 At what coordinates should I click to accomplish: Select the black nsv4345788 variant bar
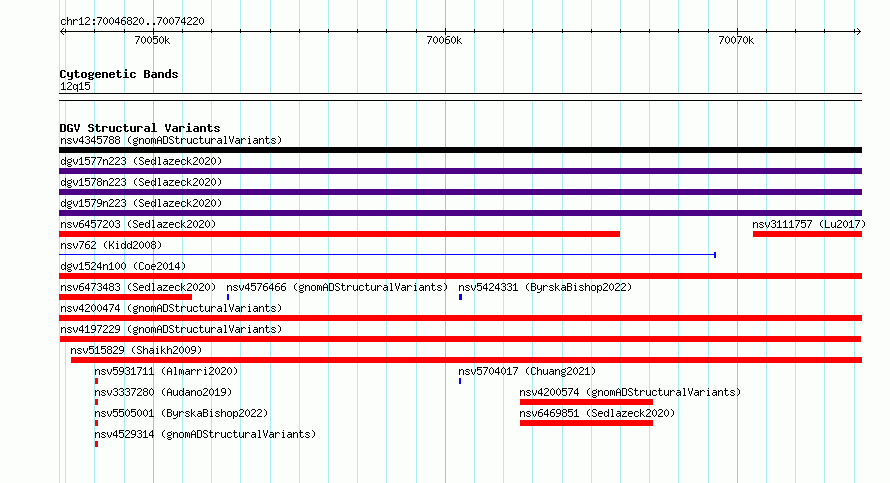coord(460,150)
